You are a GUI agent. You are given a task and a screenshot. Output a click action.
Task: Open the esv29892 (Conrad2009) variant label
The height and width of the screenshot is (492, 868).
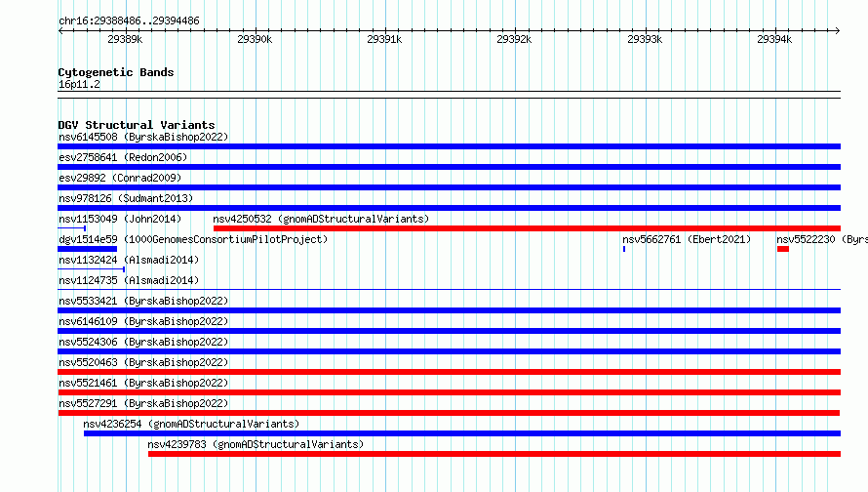click(120, 178)
